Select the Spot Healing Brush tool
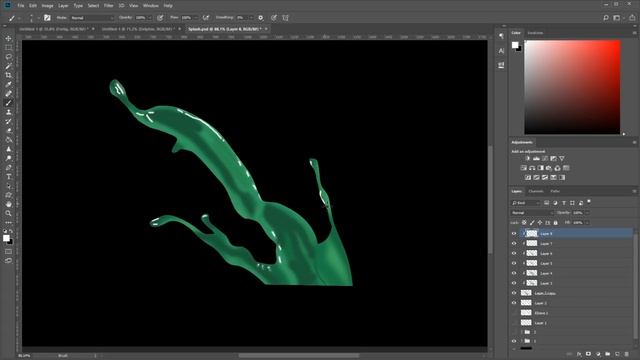The height and width of the screenshot is (360, 640). (8, 93)
